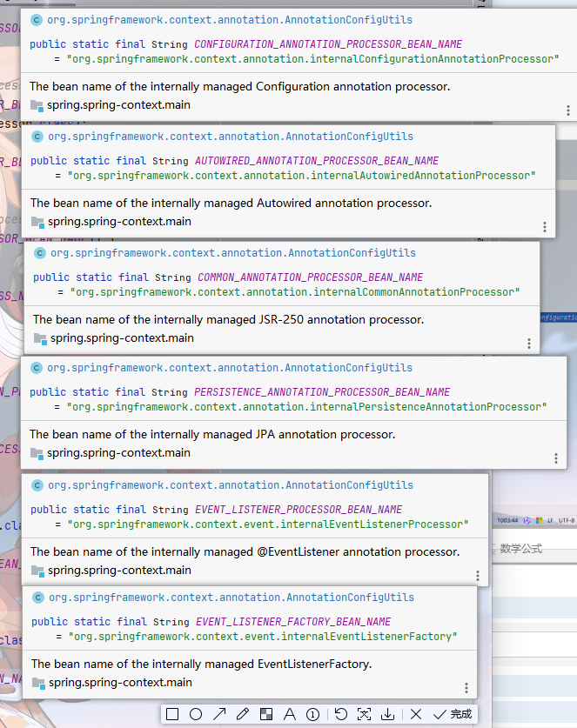
Task: Open AnnotationConfigUtils link in AUTOWIRED_ANNOTATION_PROCESSOR popup
Action: coord(231,137)
